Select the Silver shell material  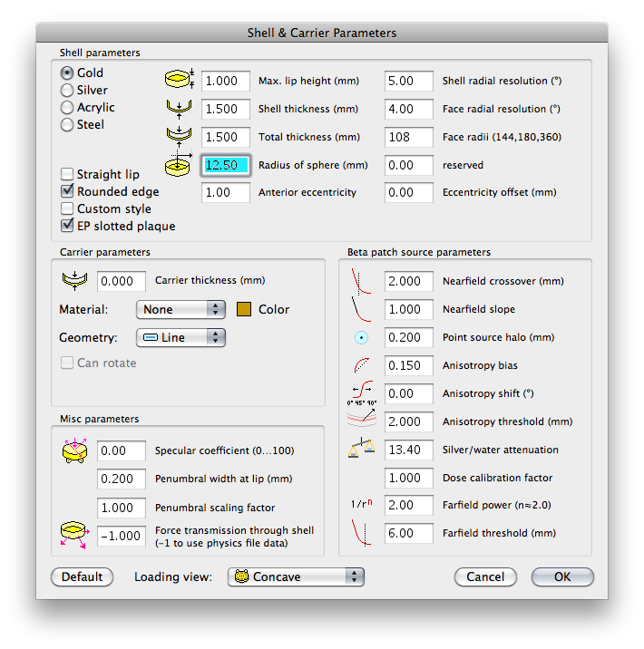[67, 90]
